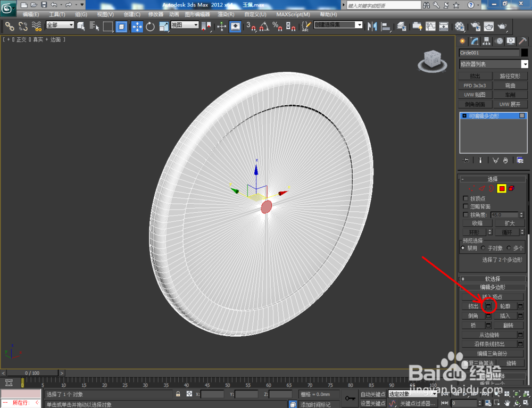
Task: Toggle the Angle Snap icon
Action: coord(264,27)
